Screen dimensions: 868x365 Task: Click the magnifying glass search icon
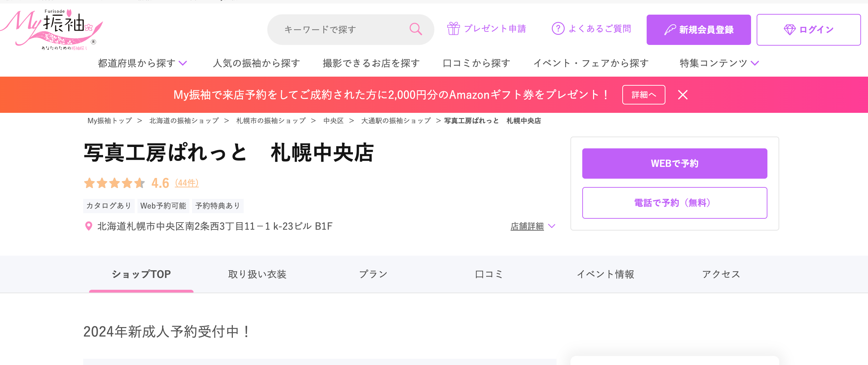[416, 29]
